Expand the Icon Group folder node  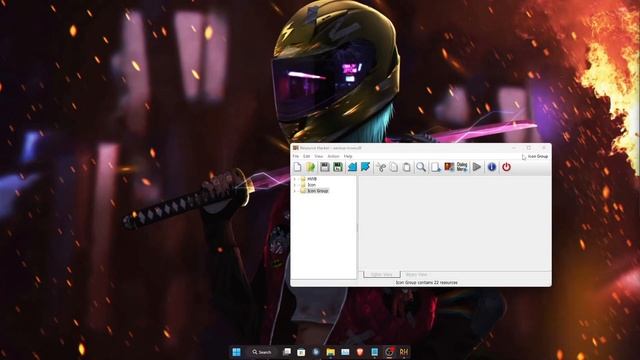[295, 191]
